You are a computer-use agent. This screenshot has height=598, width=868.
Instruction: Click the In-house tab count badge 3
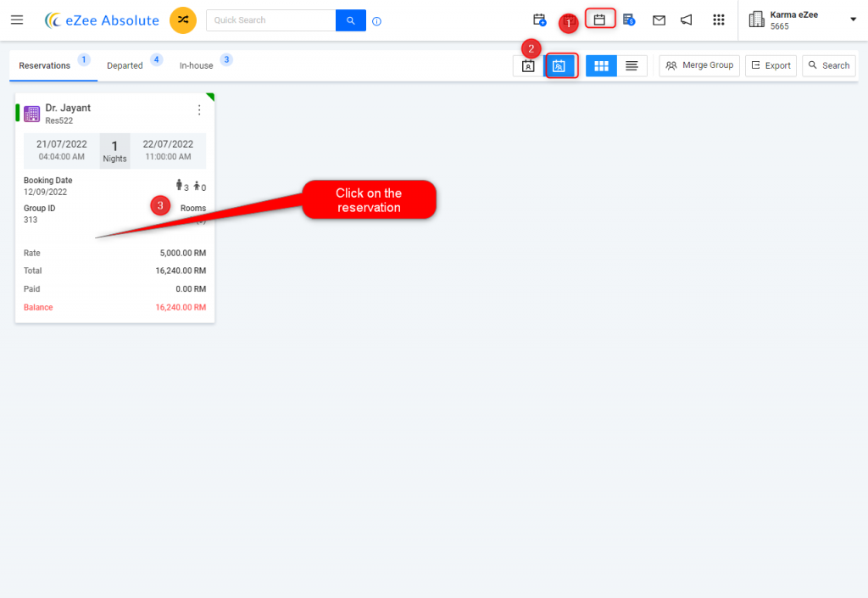coord(226,59)
